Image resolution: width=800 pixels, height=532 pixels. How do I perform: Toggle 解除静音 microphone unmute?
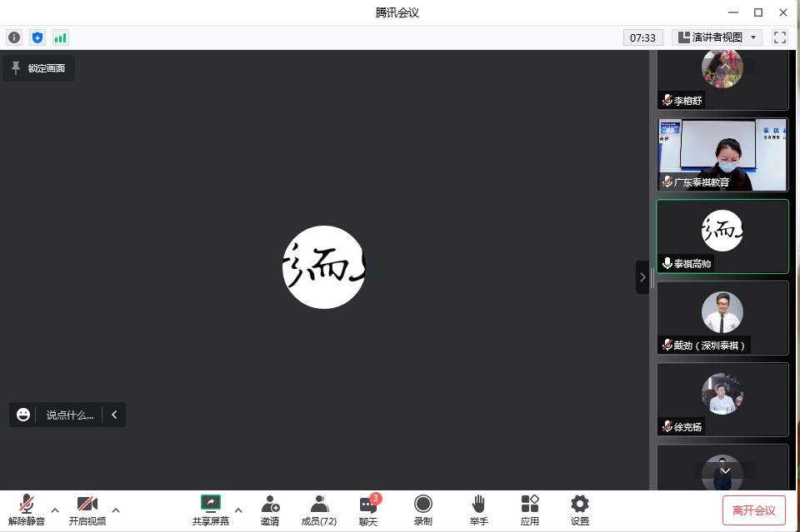(27, 510)
